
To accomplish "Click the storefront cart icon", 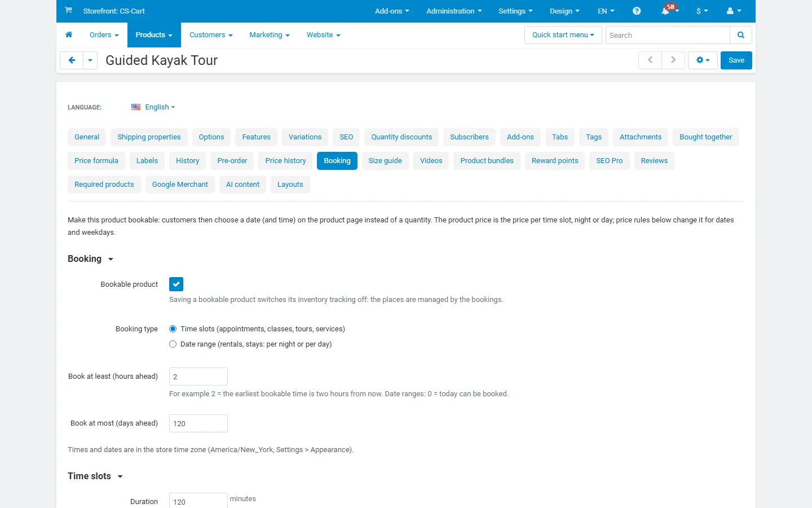I will 68,11.
